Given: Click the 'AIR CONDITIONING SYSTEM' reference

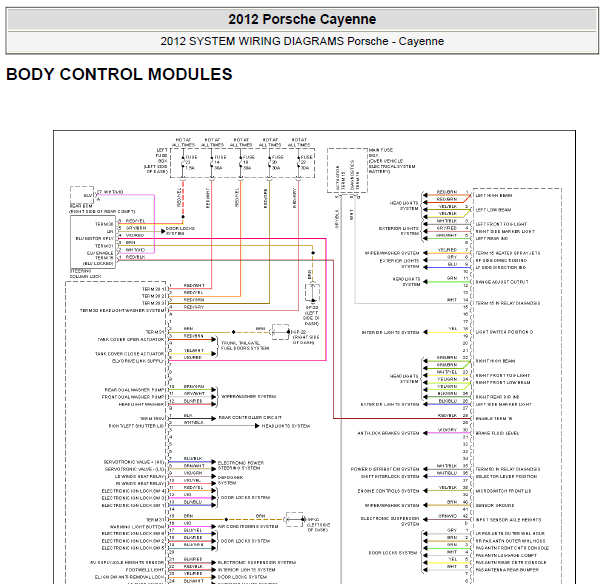Looking at the screenshot, I should (x=248, y=526).
